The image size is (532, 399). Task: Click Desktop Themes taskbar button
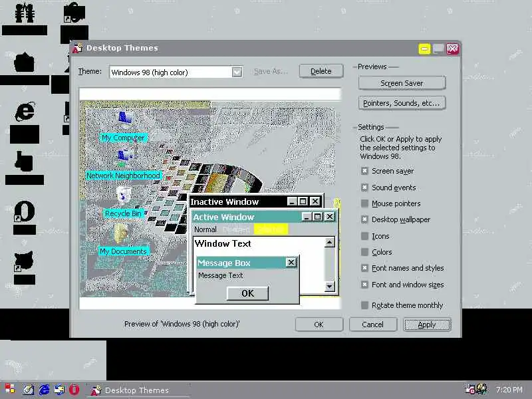[x=137, y=390]
